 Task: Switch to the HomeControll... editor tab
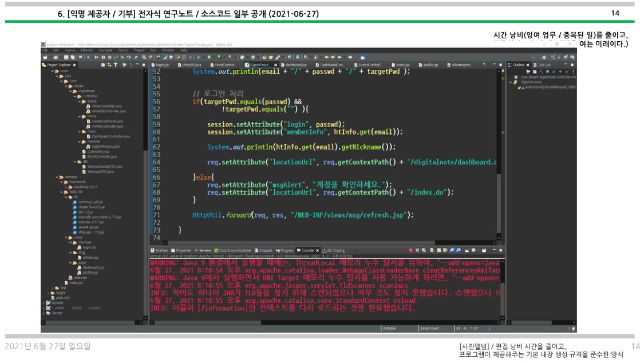[x=368, y=65]
